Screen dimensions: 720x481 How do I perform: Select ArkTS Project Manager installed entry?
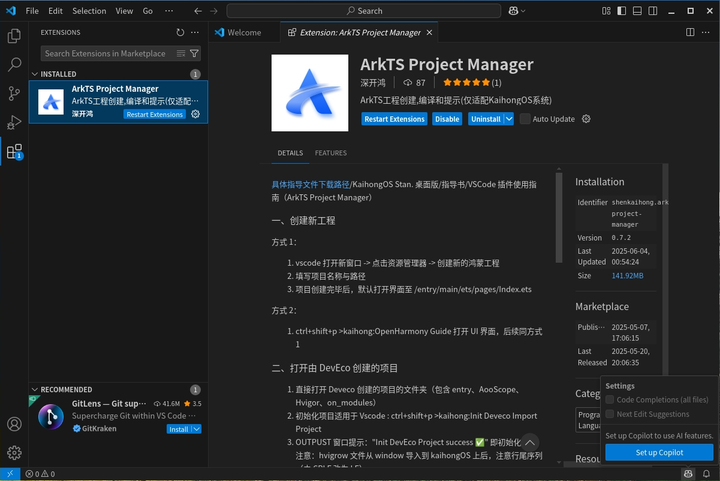coord(118,102)
